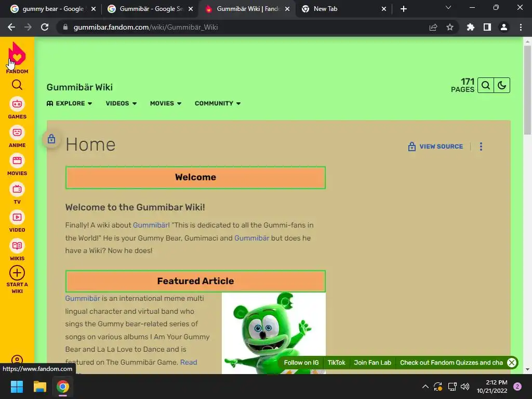Open a new browser tab with plus

point(403,9)
